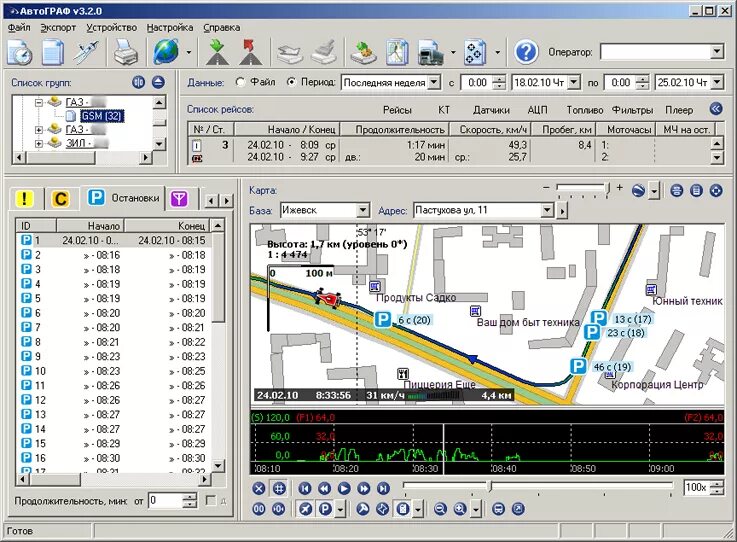Click the globe toolbar icon

(166, 52)
